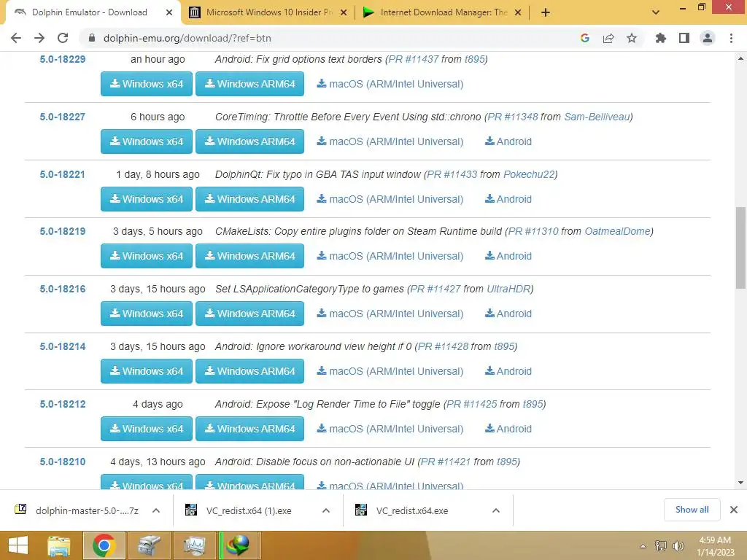This screenshot has width=747, height=560.
Task: Click the Google icon in address bar
Action: tap(585, 38)
